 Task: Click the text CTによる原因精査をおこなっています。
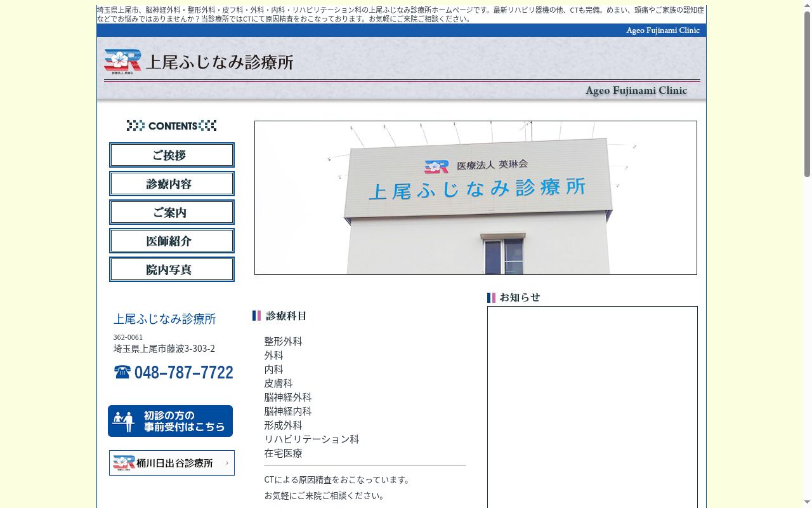tap(339, 479)
